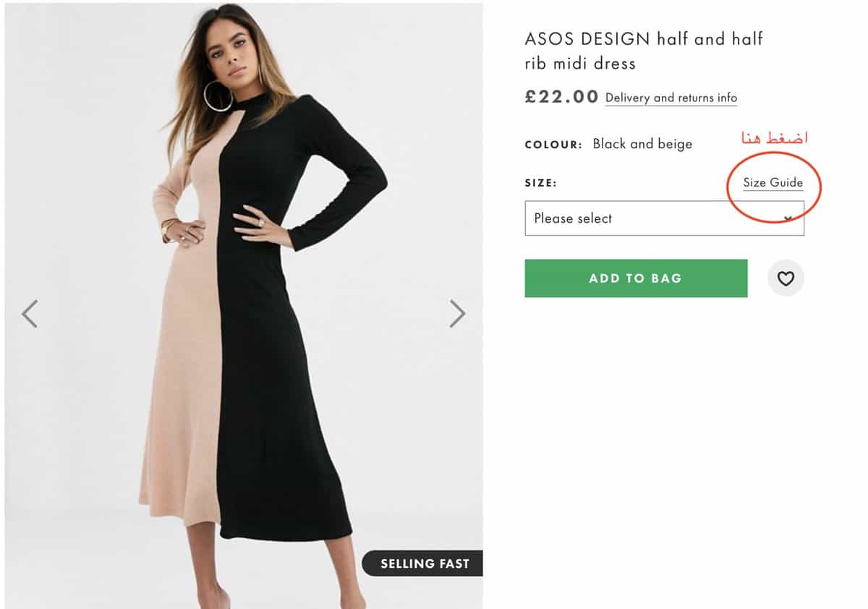
Task: Open the Delivery and returns info link
Action: click(671, 98)
